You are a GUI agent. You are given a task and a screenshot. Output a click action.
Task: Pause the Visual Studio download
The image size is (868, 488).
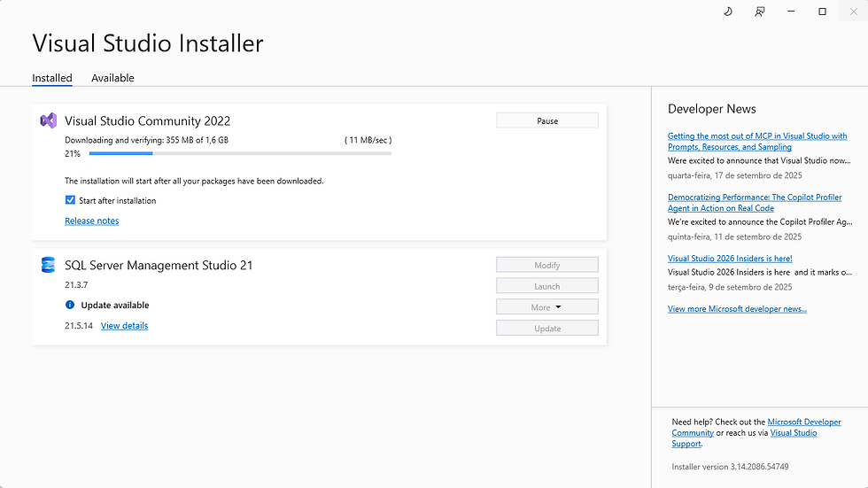(x=546, y=120)
